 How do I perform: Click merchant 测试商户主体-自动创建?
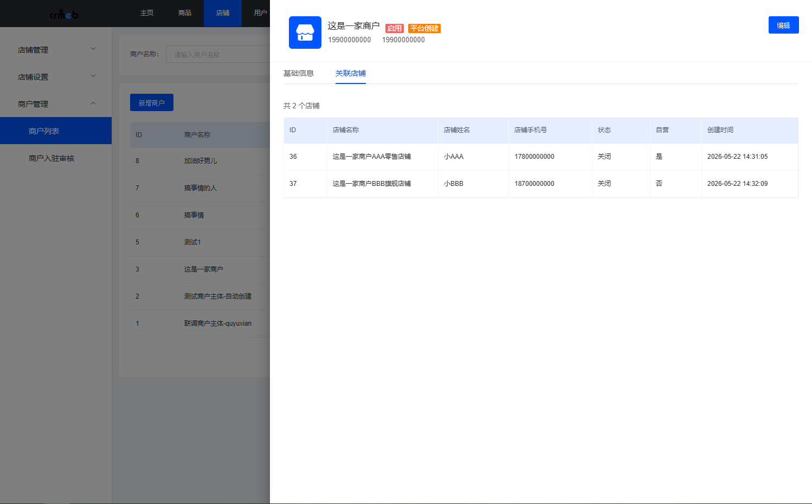(218, 296)
